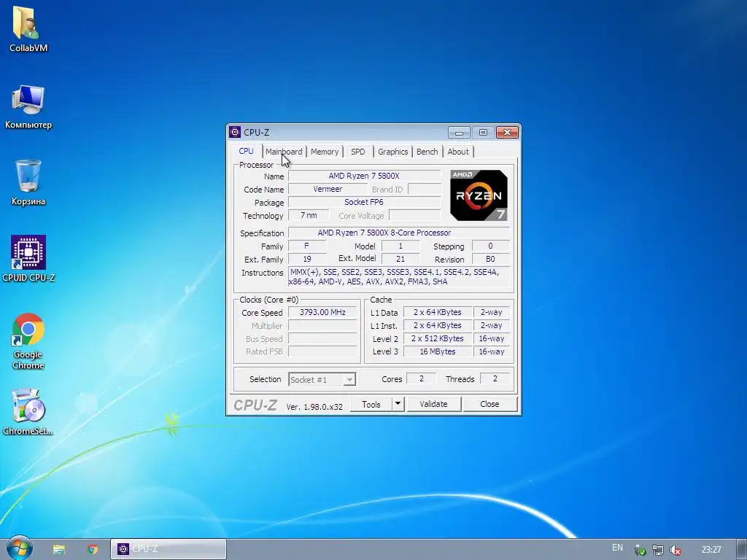
Task: Switch to the Mainboard tab
Action: coord(284,152)
